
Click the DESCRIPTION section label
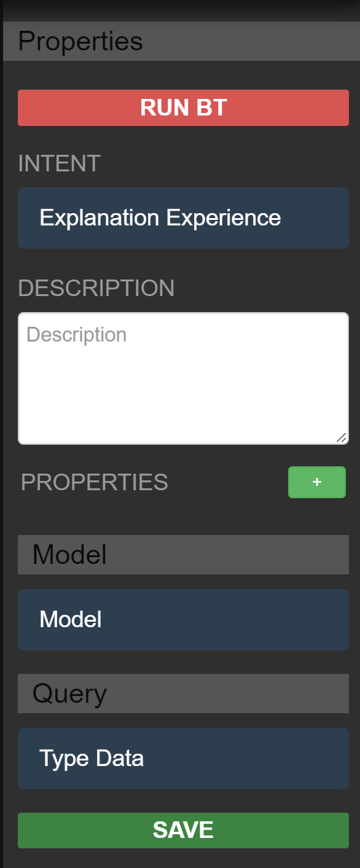pos(96,287)
